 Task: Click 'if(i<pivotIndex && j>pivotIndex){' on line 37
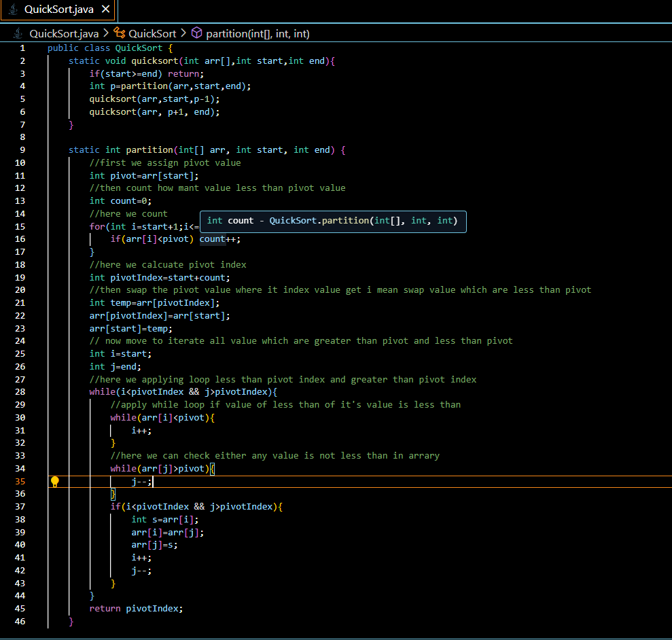coord(197,507)
